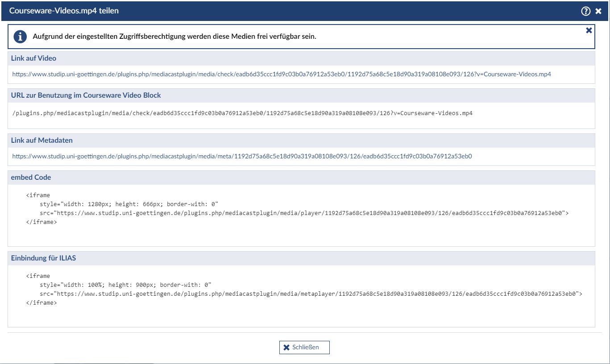The width and height of the screenshot is (610, 364).
Task: Close the share dialog with title bar X
Action: [x=598, y=11]
